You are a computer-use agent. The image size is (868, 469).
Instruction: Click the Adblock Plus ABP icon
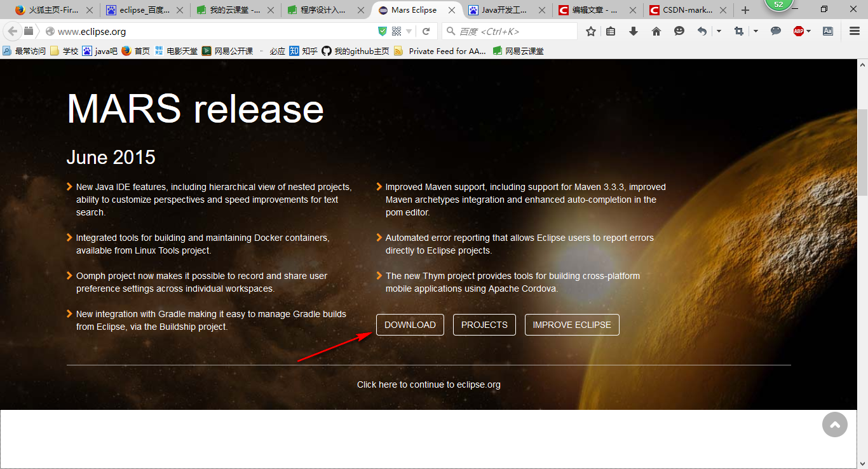pyautogui.click(x=799, y=31)
